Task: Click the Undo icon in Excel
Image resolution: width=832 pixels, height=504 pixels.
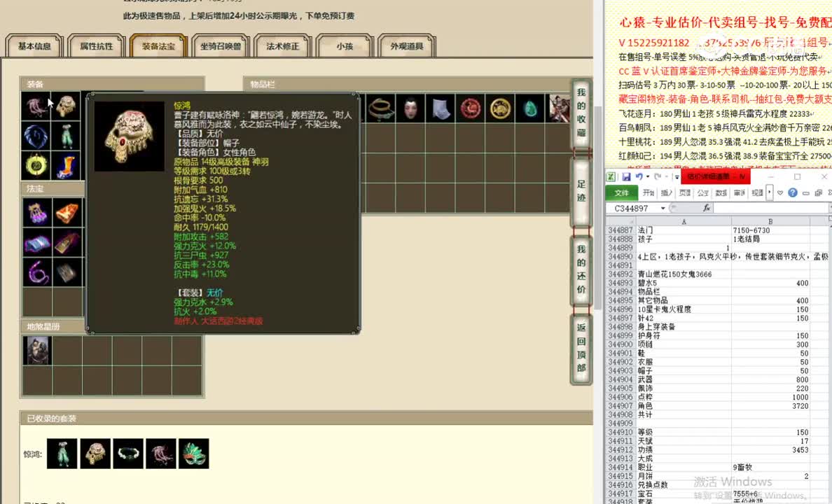Action: click(639, 176)
